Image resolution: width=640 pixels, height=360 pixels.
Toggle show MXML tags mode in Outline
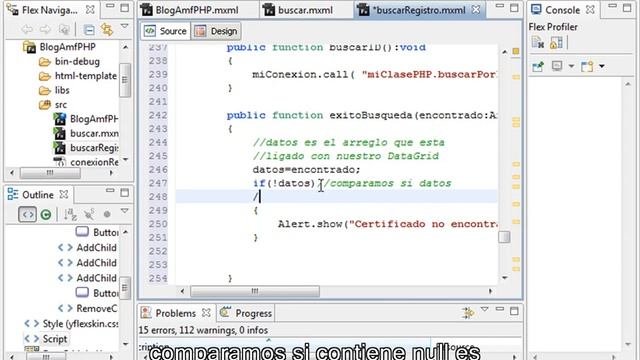(27, 214)
